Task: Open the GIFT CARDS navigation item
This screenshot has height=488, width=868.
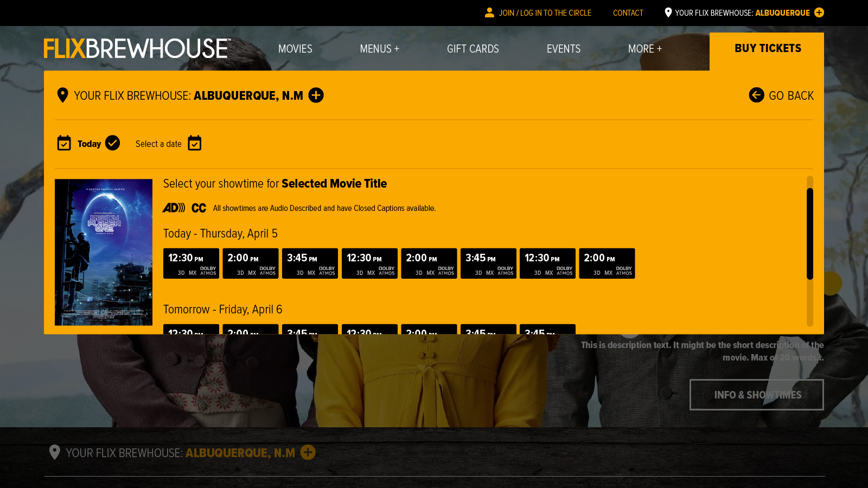Action: pyautogui.click(x=473, y=49)
